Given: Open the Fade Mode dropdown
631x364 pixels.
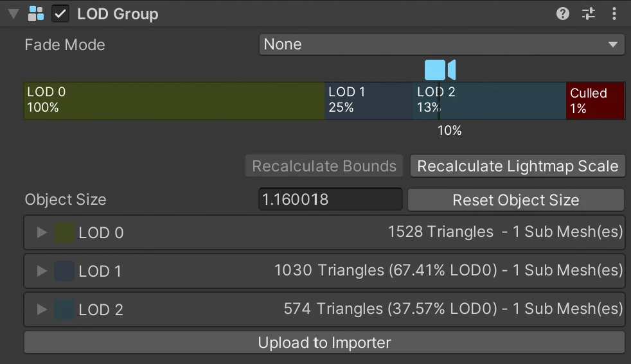Looking at the screenshot, I should [441, 44].
